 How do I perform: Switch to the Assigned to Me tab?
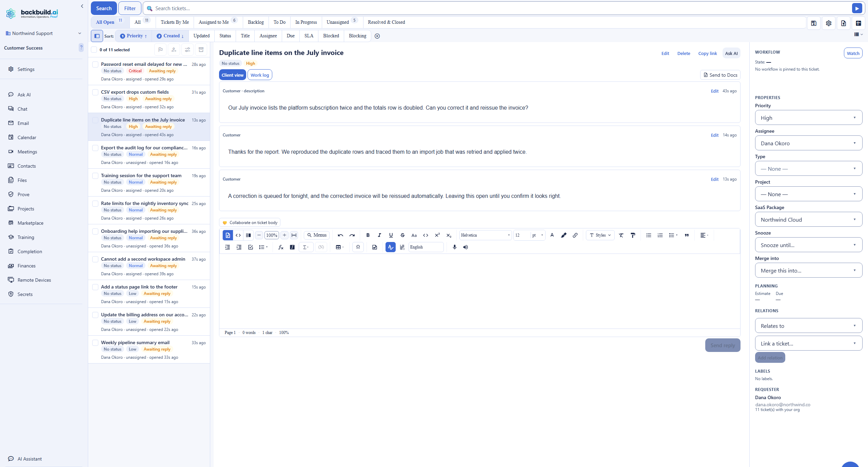point(218,22)
